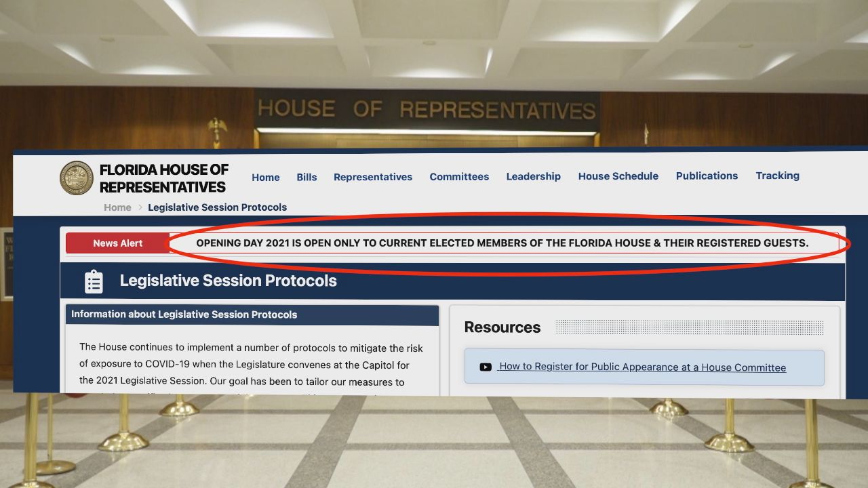Click the Florida House of Representatives title
Screen dimensions: 868x488
click(x=163, y=178)
